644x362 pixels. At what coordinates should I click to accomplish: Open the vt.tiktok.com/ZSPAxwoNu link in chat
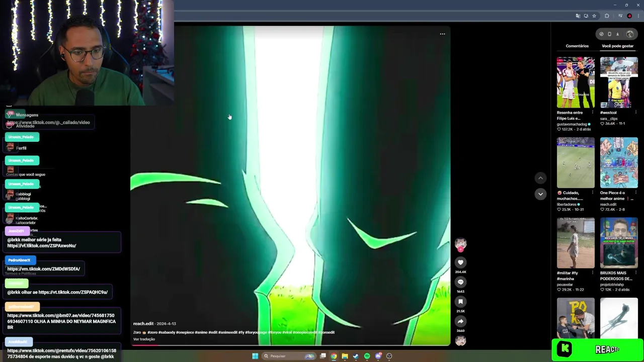(42, 246)
